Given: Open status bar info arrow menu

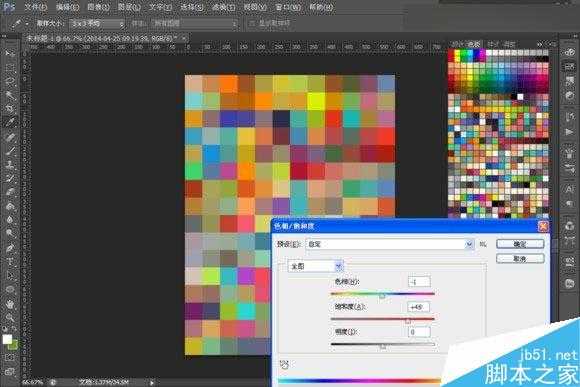Looking at the screenshot, I should click(152, 383).
